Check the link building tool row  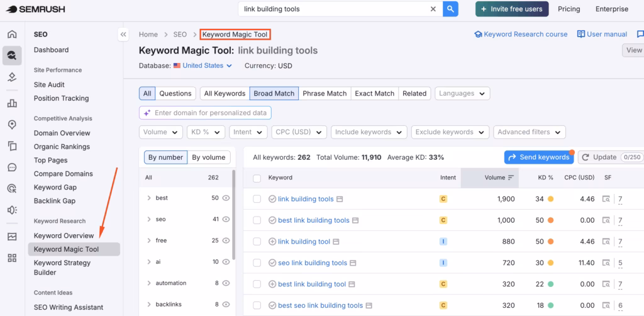[x=257, y=242]
